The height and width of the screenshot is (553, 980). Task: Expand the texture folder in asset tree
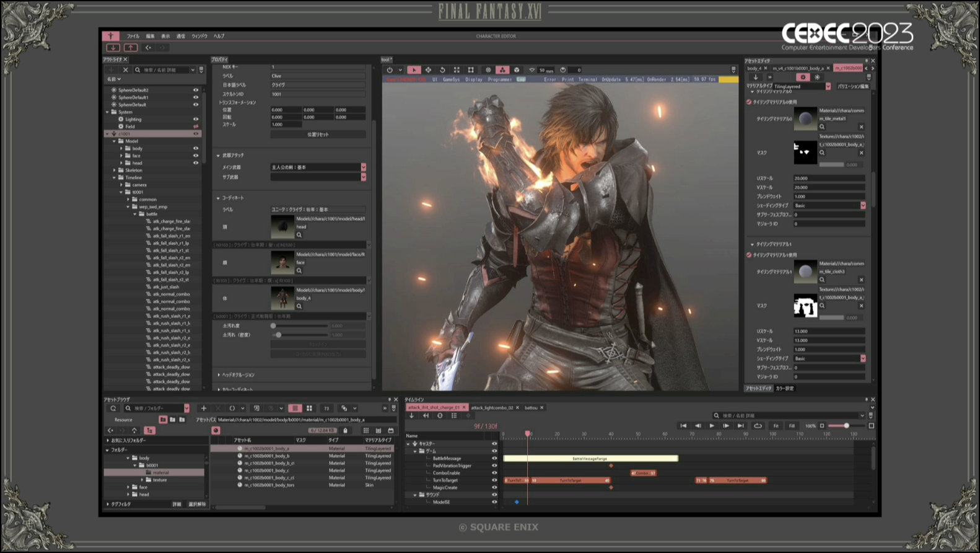tap(142, 480)
